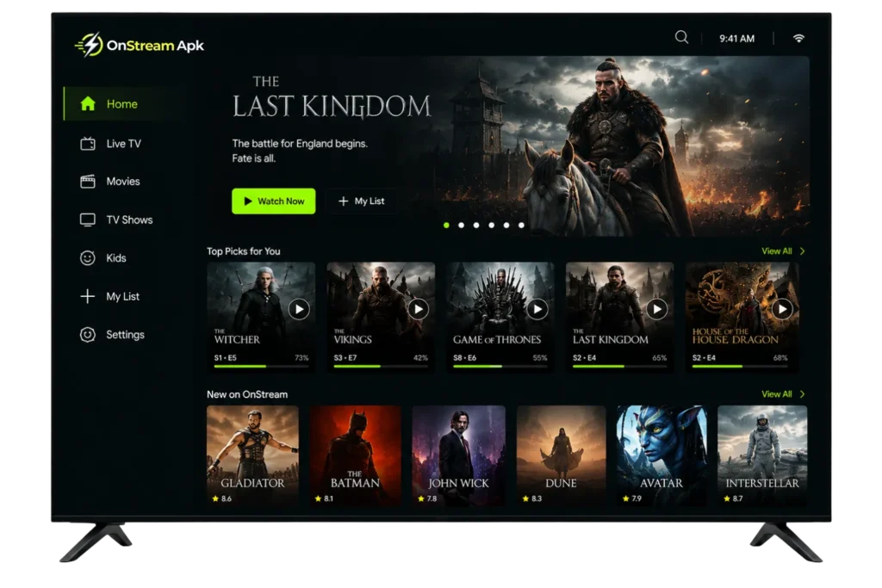882x588 pixels.
Task: Click the Top Picks for You heading
Action: point(243,251)
